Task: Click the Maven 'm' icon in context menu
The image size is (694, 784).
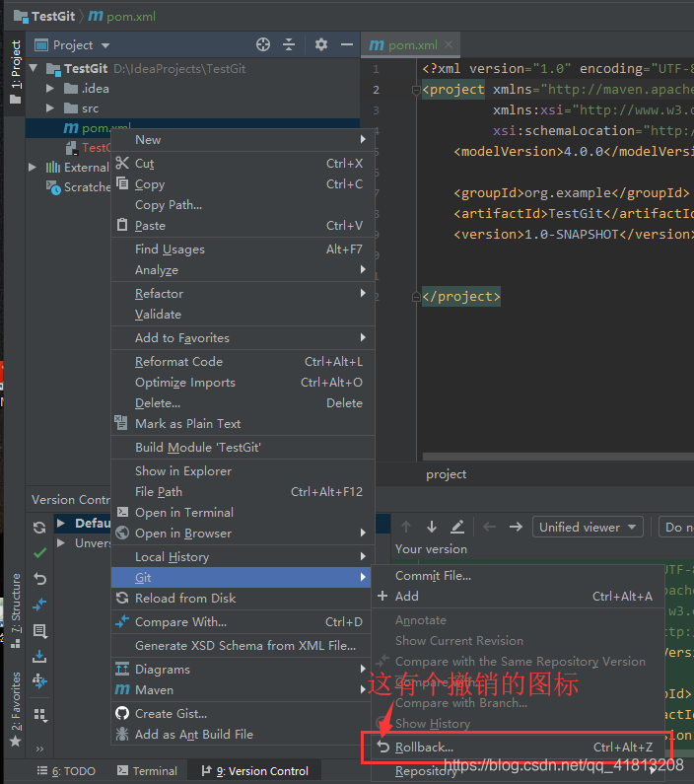Action: [x=122, y=689]
